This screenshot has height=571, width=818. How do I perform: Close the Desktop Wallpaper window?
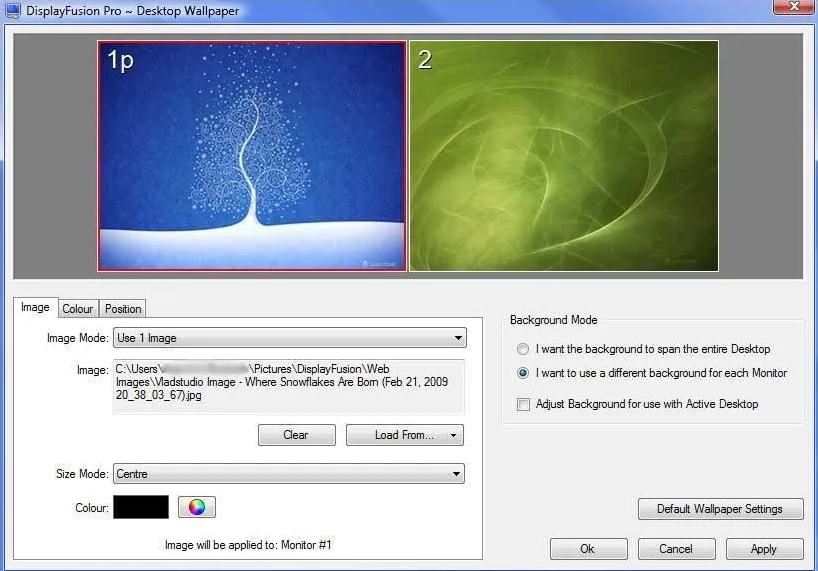tap(793, 6)
